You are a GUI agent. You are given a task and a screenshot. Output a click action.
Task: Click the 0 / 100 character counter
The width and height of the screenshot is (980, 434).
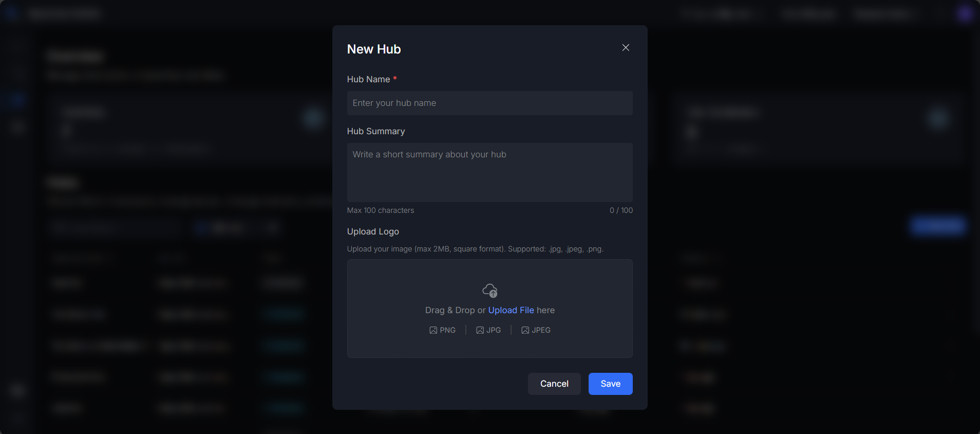click(x=621, y=210)
